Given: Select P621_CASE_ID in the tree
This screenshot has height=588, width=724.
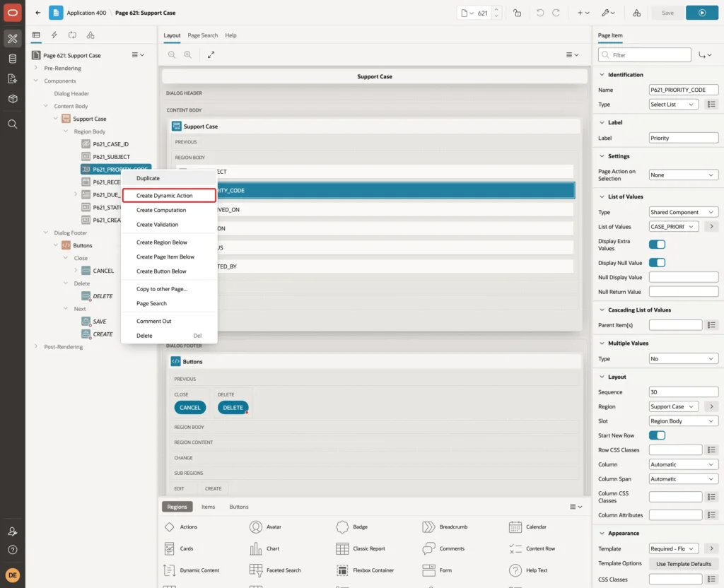Looking at the screenshot, I should click(110, 144).
